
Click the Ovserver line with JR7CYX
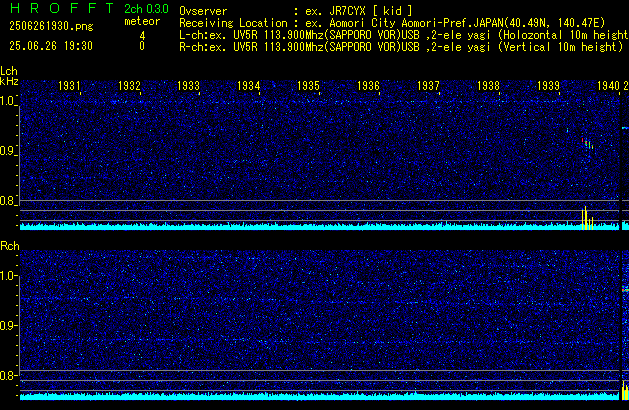pyautogui.click(x=296, y=11)
